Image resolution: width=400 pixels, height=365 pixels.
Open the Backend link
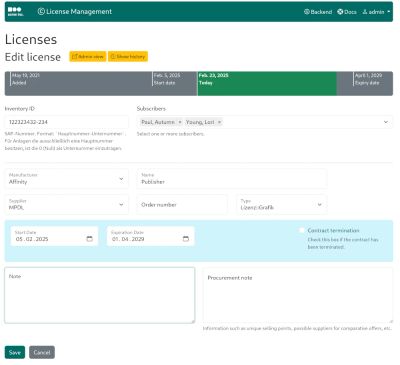click(x=318, y=12)
